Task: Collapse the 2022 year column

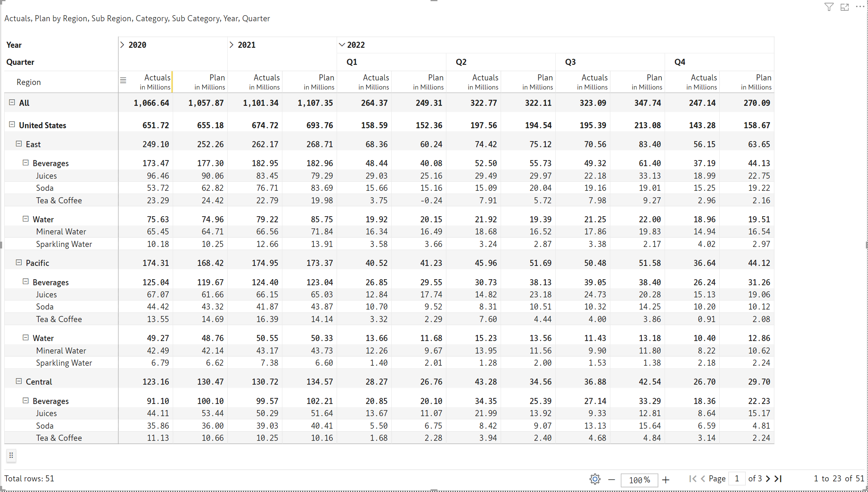Action: pyautogui.click(x=342, y=45)
